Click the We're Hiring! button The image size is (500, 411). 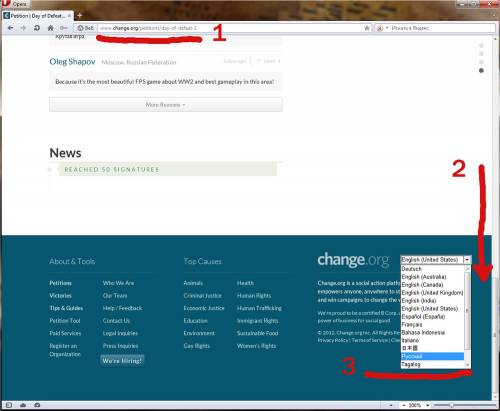[122, 361]
